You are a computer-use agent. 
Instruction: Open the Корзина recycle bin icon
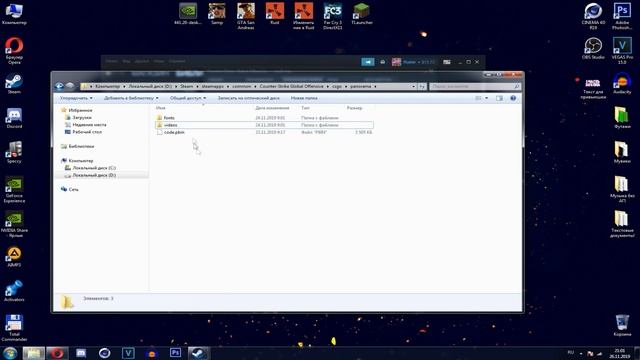coord(622,325)
